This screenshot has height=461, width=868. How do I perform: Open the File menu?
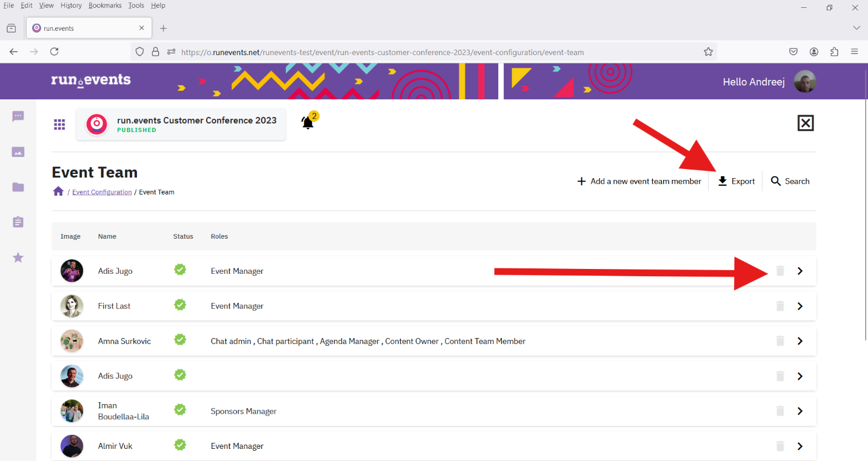(x=8, y=5)
